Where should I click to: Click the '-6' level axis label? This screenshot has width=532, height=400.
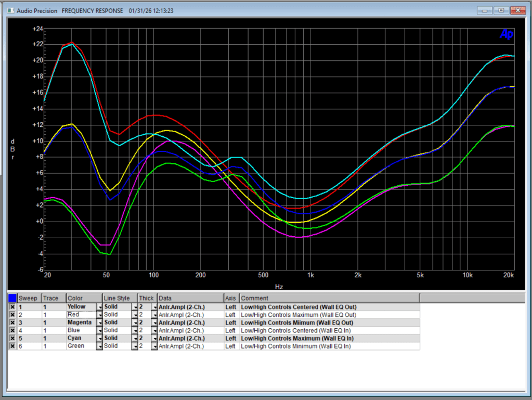(x=40, y=270)
